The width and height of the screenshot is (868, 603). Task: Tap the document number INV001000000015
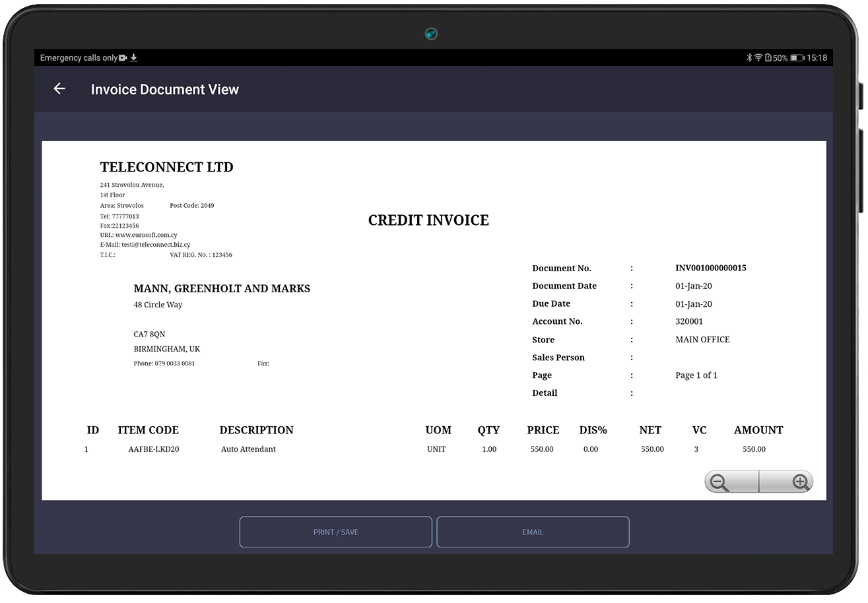click(710, 268)
